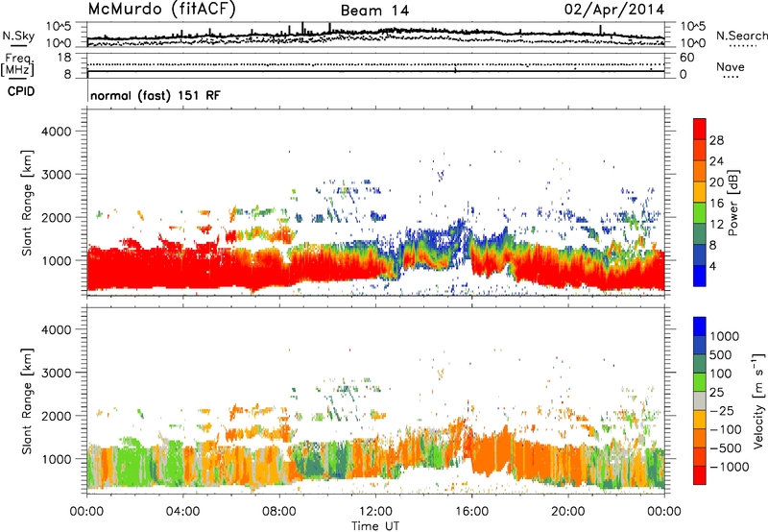The height and width of the screenshot is (532, 768).
Task: Click the 'McMurdo (fitACF)' title text
Action: coord(161,10)
